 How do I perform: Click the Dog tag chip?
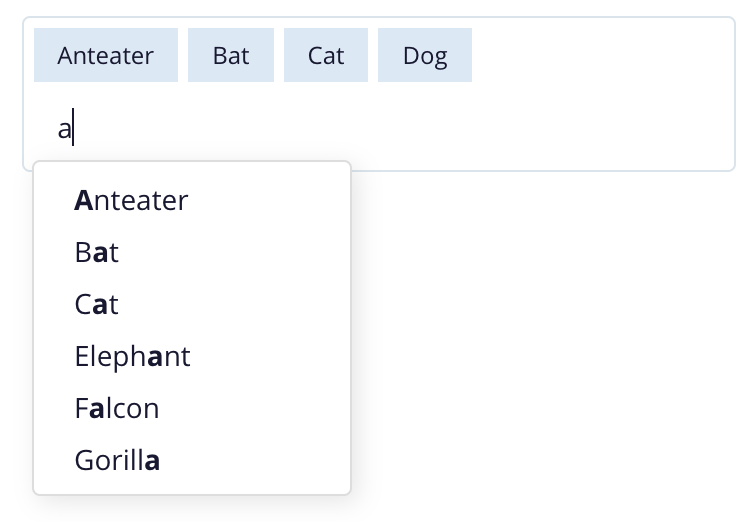pos(424,55)
